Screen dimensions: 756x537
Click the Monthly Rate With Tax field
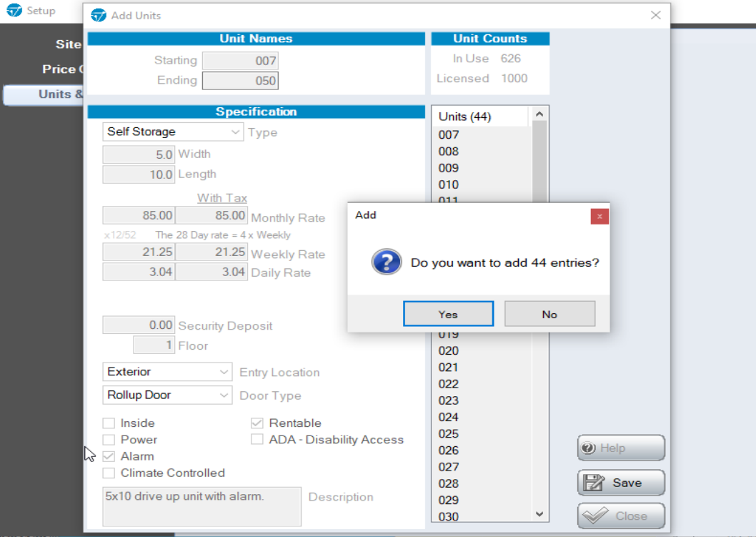tap(212, 215)
